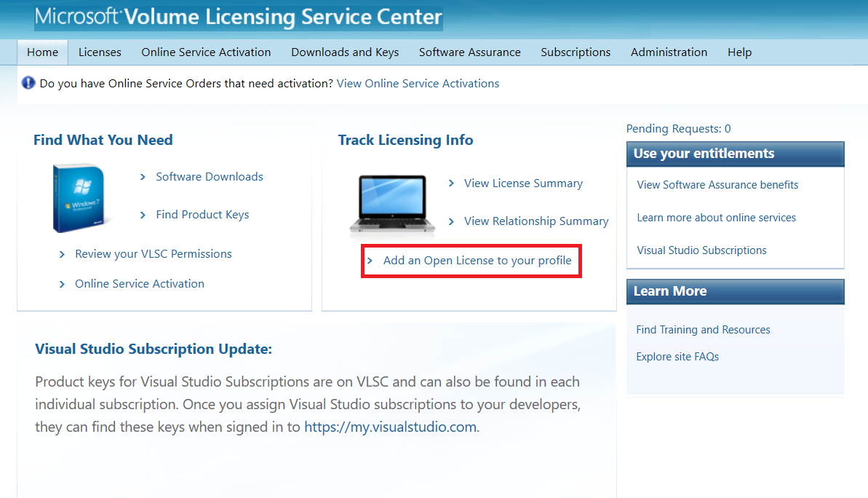This screenshot has width=868, height=498.
Task: Expand the arrow beside Add an Open License
Action: (372, 260)
